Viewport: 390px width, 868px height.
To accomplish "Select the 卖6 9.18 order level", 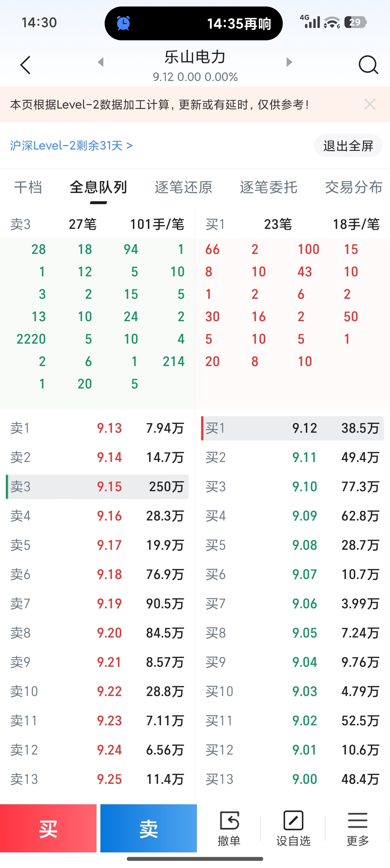I will tap(97, 574).
